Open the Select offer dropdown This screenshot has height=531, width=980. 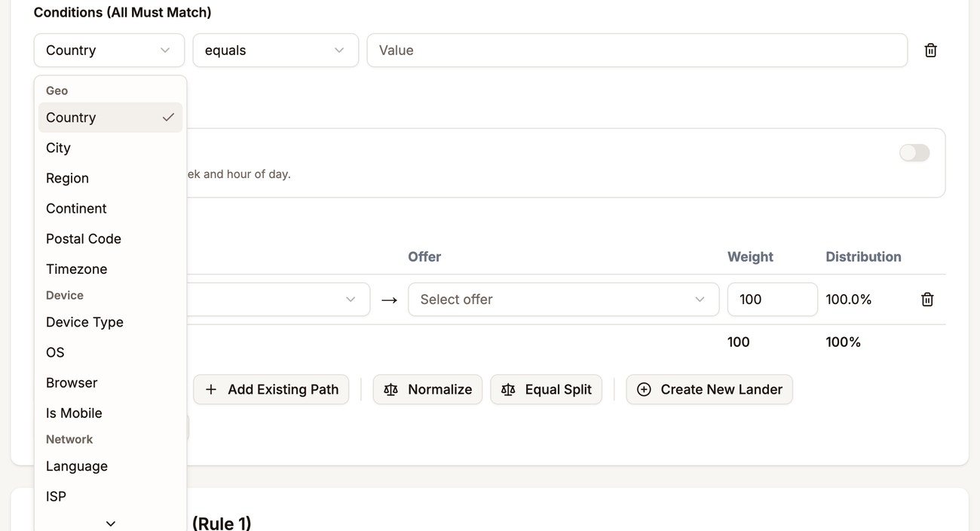pyautogui.click(x=563, y=299)
